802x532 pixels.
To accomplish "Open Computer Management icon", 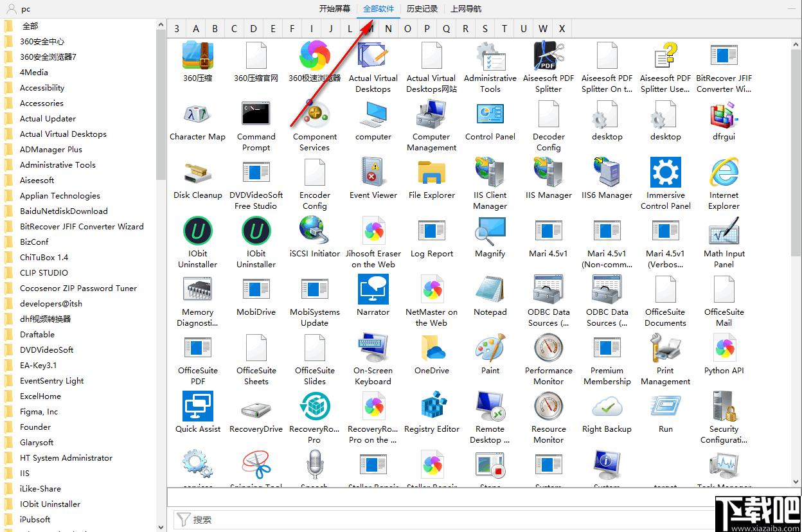I will pyautogui.click(x=432, y=114).
